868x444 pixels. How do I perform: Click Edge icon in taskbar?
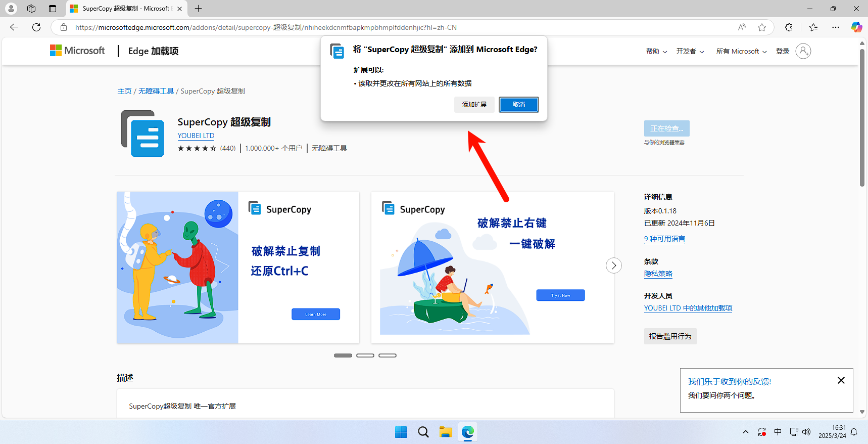[x=468, y=432]
